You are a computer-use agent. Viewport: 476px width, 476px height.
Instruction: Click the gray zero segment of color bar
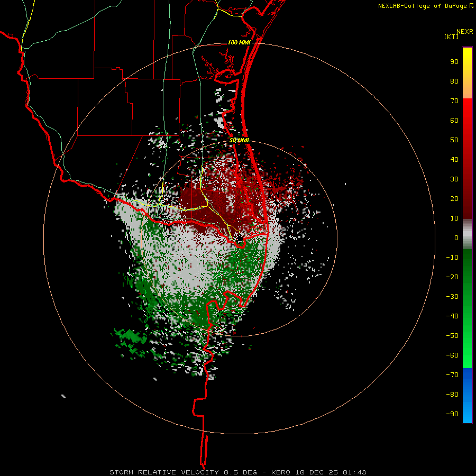pos(467,234)
